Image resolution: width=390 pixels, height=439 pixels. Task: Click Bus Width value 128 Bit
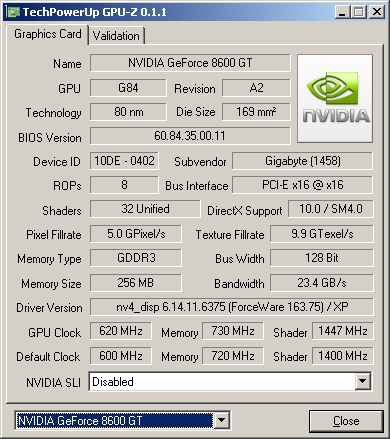(322, 258)
